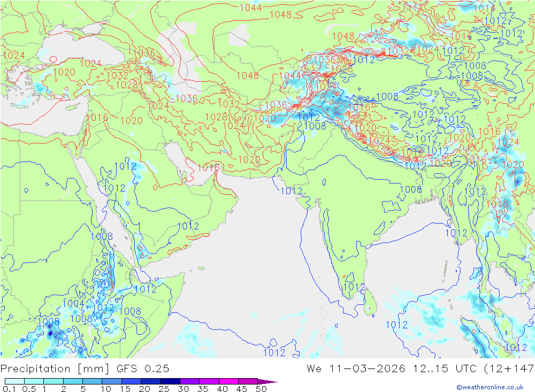Image resolution: width=535 pixels, height=392 pixels.
Task: Select the 0.5–1 mm legend color box
Action: [34, 381]
